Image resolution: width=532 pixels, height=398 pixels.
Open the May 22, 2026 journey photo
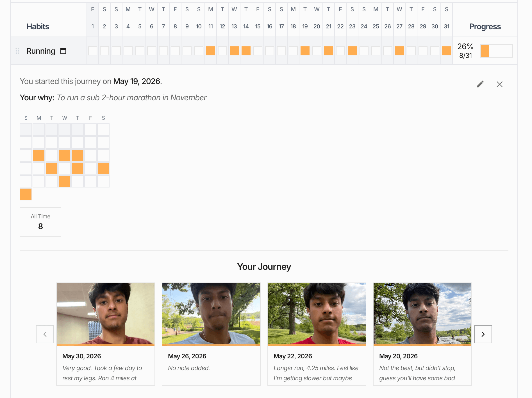[317, 314]
